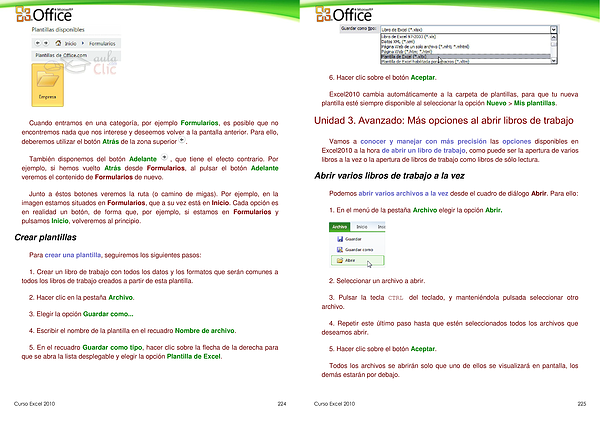Viewport: 600px width, 424px height.
Task: Select 'Datos XML (*.xml)' option
Action: tap(398, 41)
